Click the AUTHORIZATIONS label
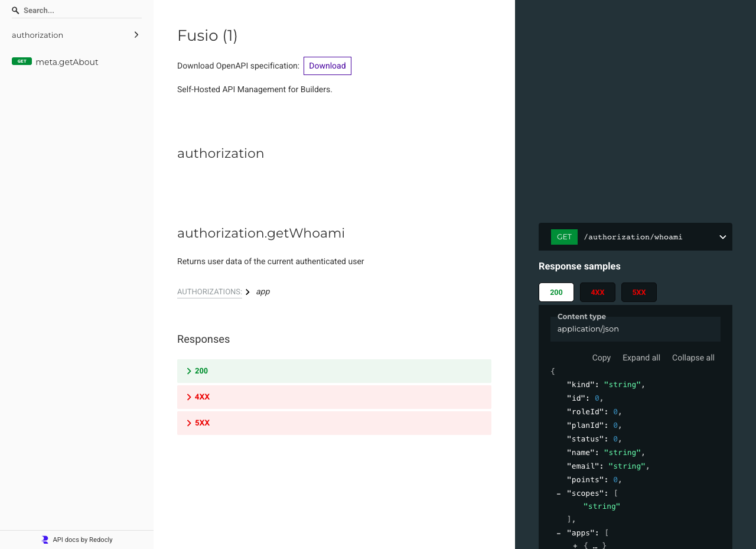756x549 pixels. [210, 292]
